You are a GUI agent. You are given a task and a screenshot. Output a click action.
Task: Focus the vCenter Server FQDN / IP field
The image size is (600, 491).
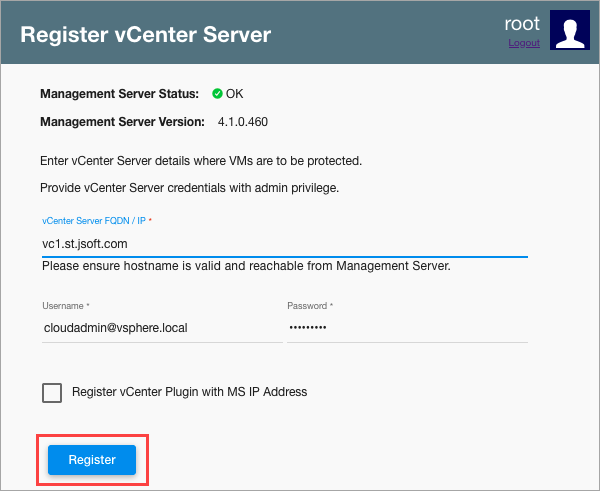(x=284, y=243)
